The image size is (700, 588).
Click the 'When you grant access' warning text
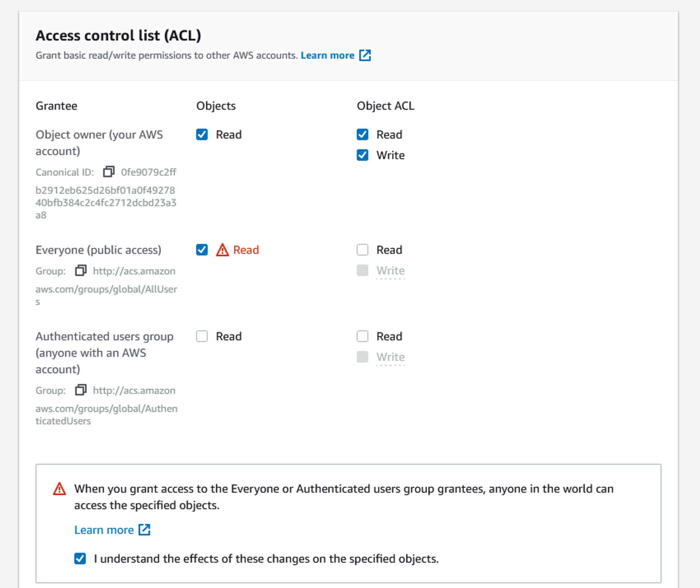344,497
